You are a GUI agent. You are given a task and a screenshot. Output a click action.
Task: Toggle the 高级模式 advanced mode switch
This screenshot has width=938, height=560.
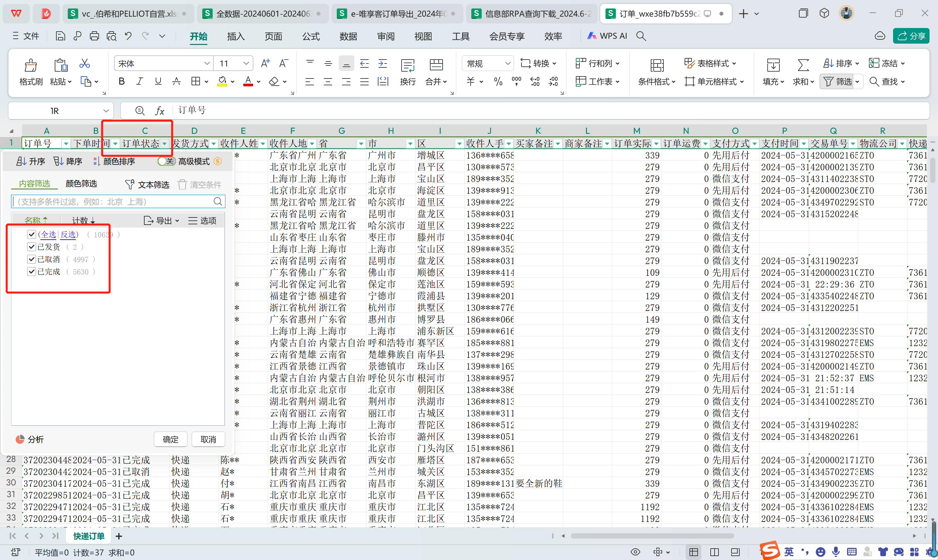[166, 161]
